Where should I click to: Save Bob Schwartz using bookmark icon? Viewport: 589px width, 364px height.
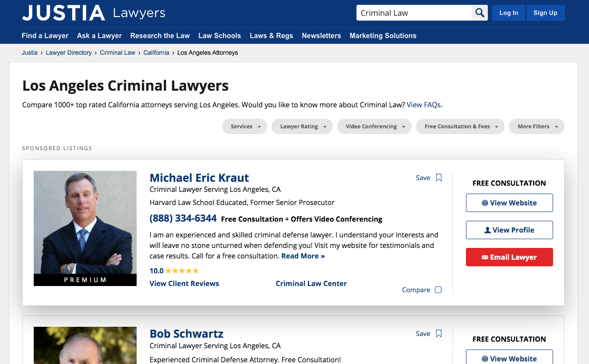click(439, 334)
